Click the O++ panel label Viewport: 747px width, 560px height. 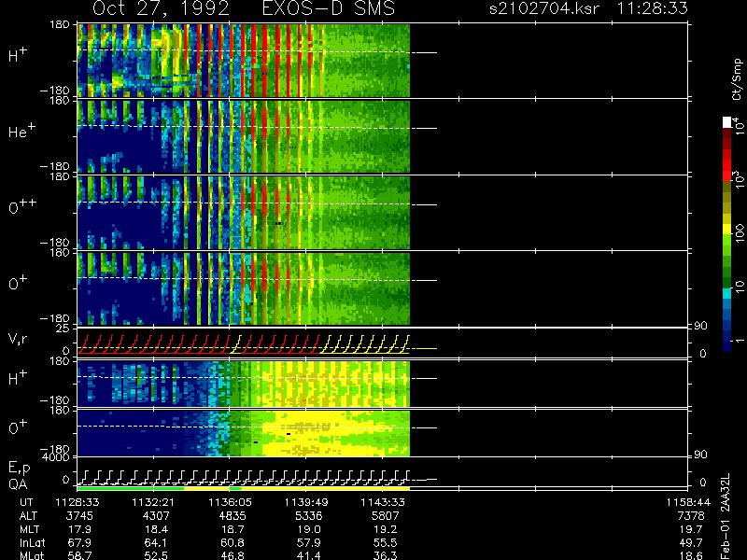pos(22,206)
